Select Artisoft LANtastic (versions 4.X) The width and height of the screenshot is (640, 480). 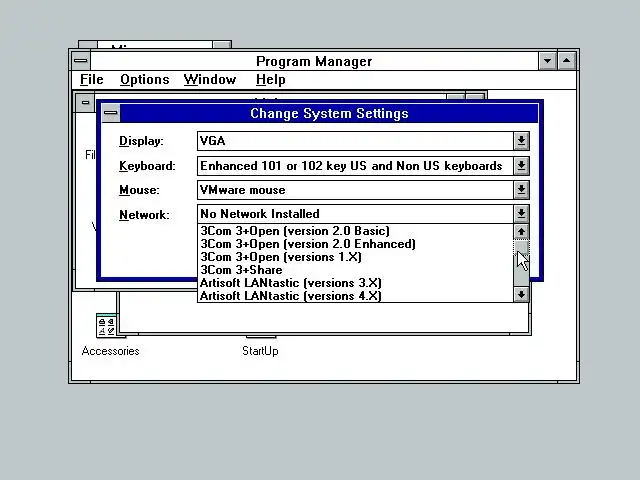click(356, 296)
